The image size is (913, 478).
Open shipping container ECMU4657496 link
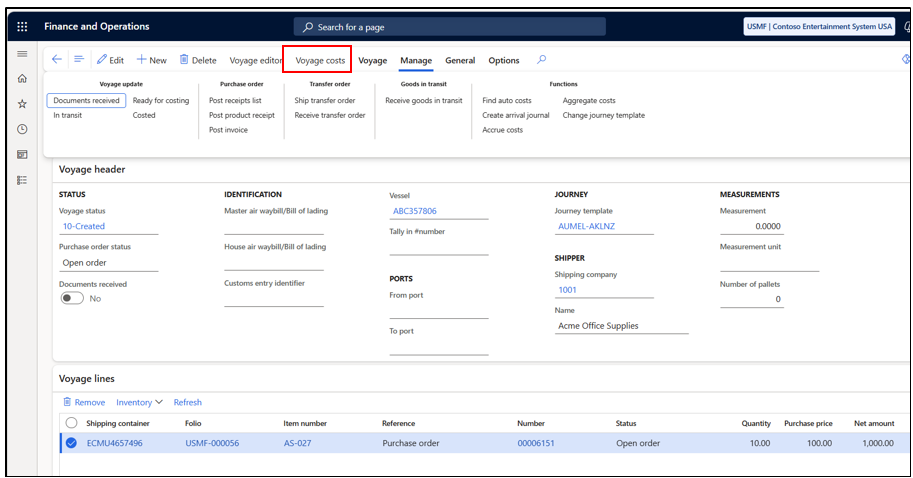[115, 443]
